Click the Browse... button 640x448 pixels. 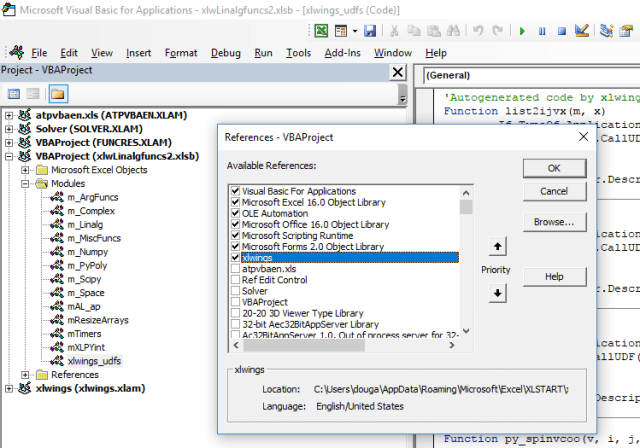point(553,220)
